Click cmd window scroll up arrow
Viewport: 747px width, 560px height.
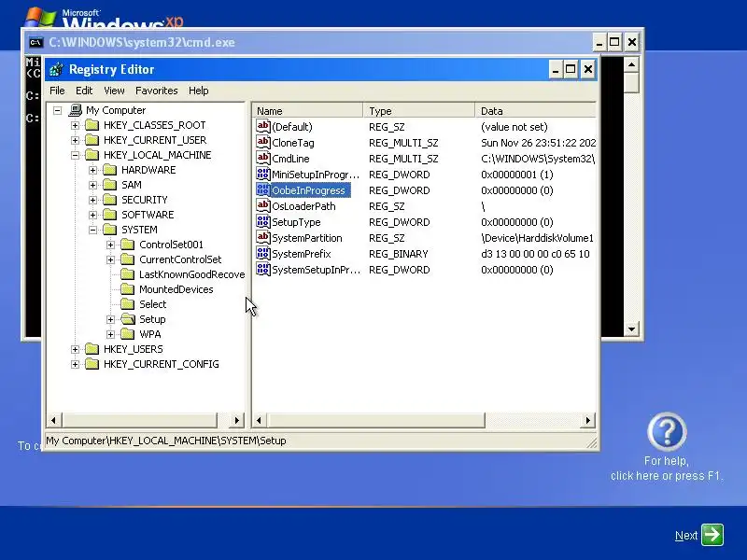pos(631,64)
